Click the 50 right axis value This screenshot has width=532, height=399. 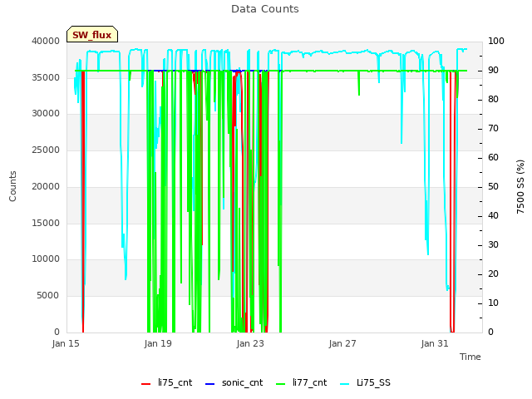coord(493,186)
